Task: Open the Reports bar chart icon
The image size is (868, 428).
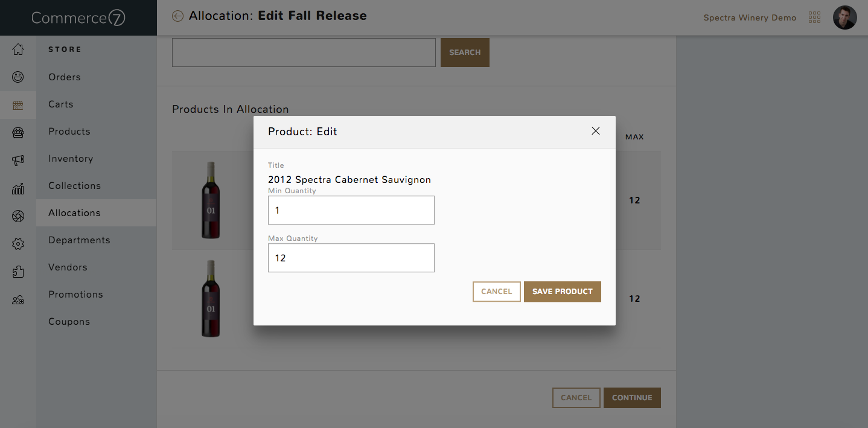Action: pos(18,189)
